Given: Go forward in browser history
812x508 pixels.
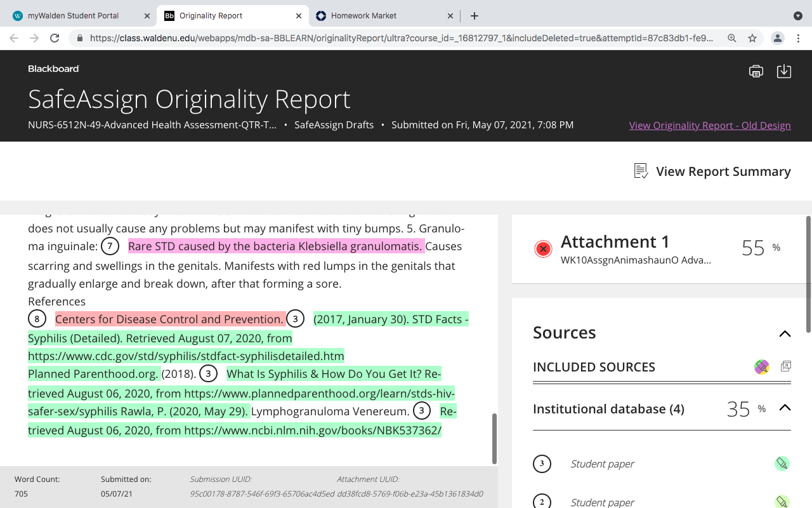Looking at the screenshot, I should click(34, 38).
